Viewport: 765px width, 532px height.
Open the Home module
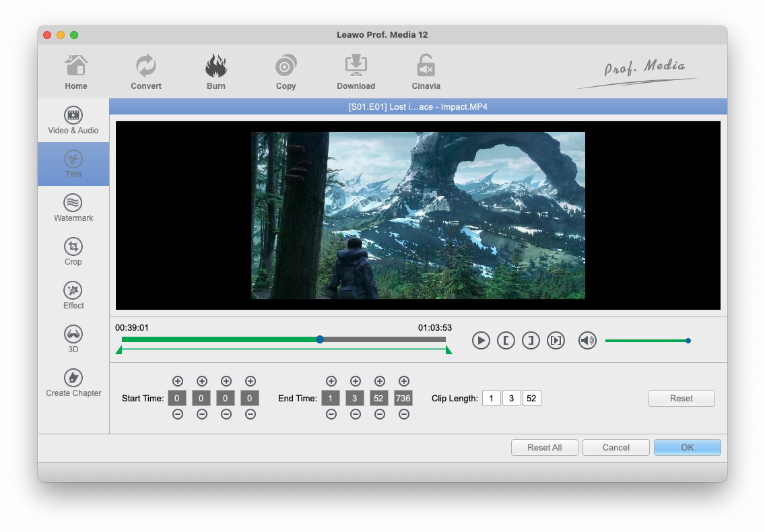(x=76, y=72)
